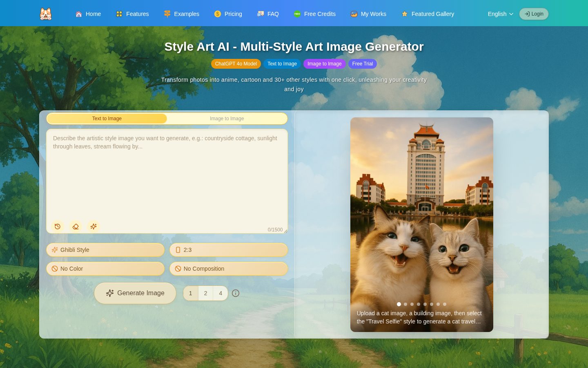Open Featured Gallery from navbar
This screenshot has width=588, height=368.
[428, 14]
